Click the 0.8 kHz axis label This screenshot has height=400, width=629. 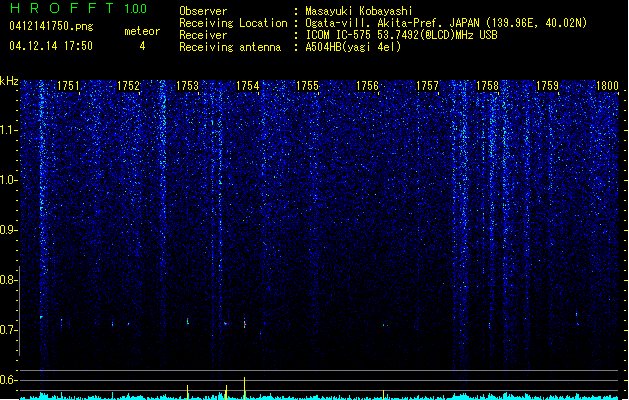click(x=9, y=280)
